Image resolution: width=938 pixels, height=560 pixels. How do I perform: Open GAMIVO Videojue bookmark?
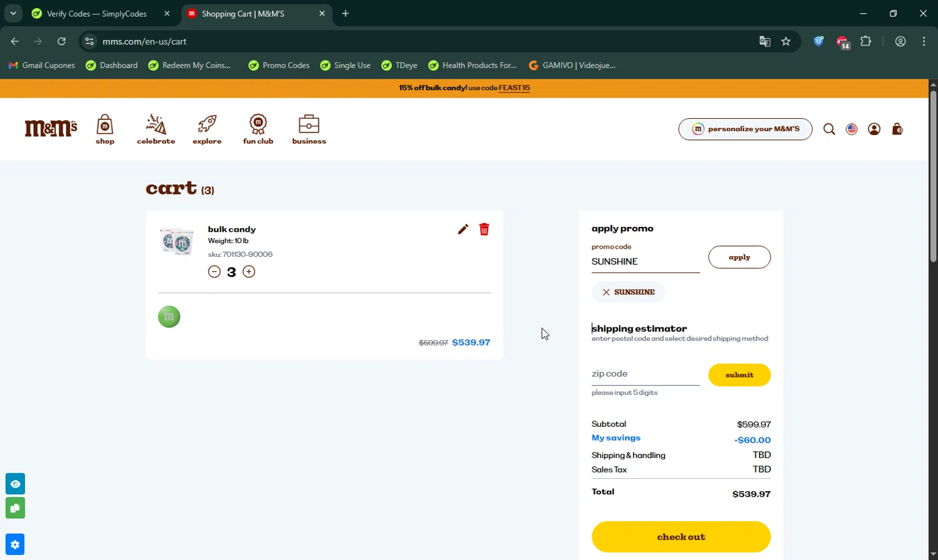click(572, 65)
